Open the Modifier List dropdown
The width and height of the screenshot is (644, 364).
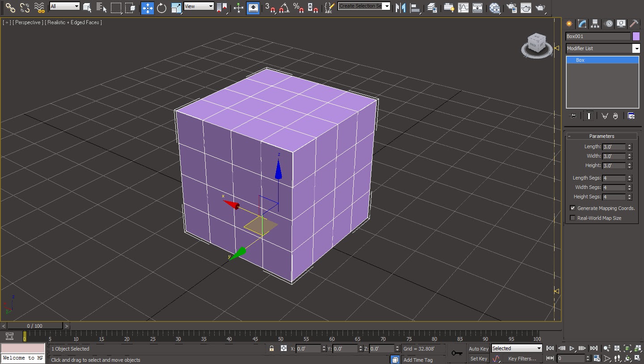[637, 48]
